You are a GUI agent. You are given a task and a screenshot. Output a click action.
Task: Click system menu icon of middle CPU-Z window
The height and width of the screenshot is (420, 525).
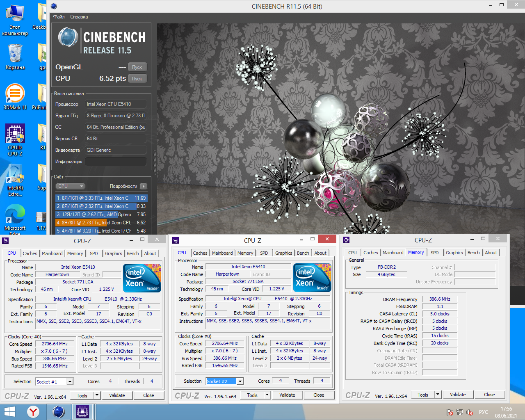pyautogui.click(x=176, y=240)
